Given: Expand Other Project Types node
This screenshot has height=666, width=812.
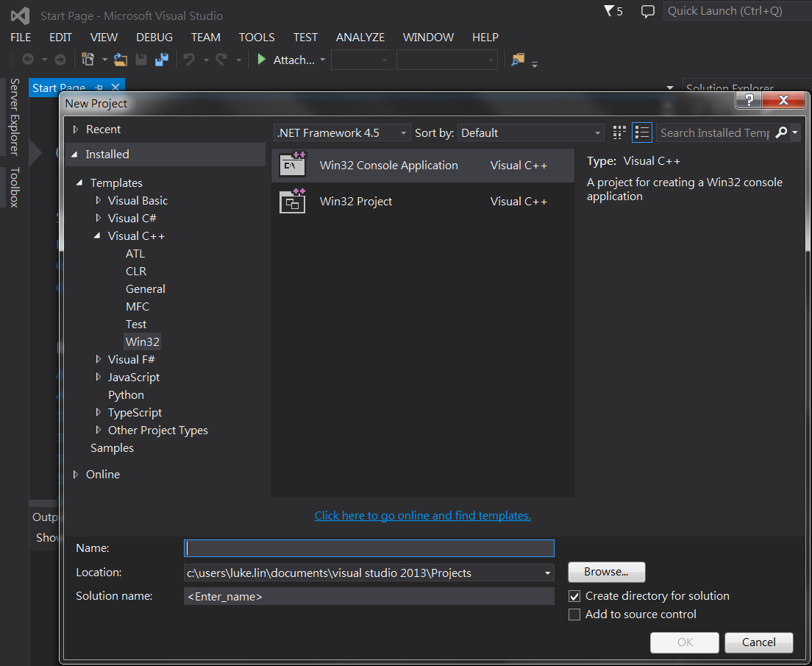Looking at the screenshot, I should [99, 431].
